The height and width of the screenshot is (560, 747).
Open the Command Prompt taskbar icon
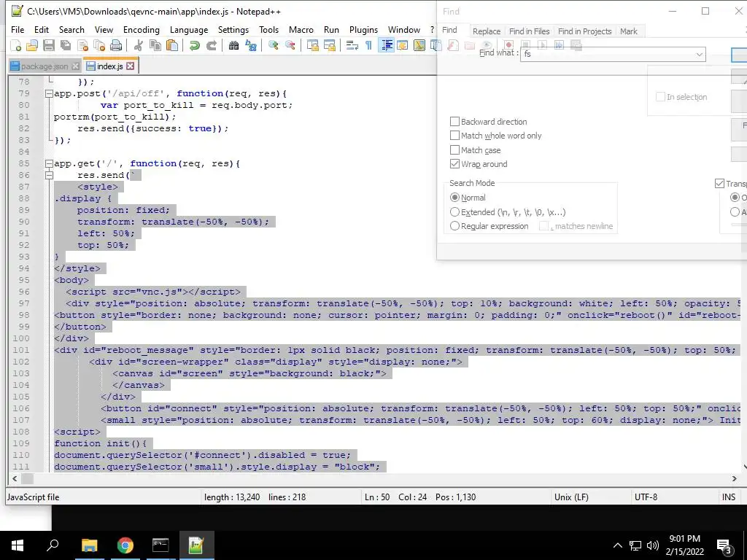160,545
